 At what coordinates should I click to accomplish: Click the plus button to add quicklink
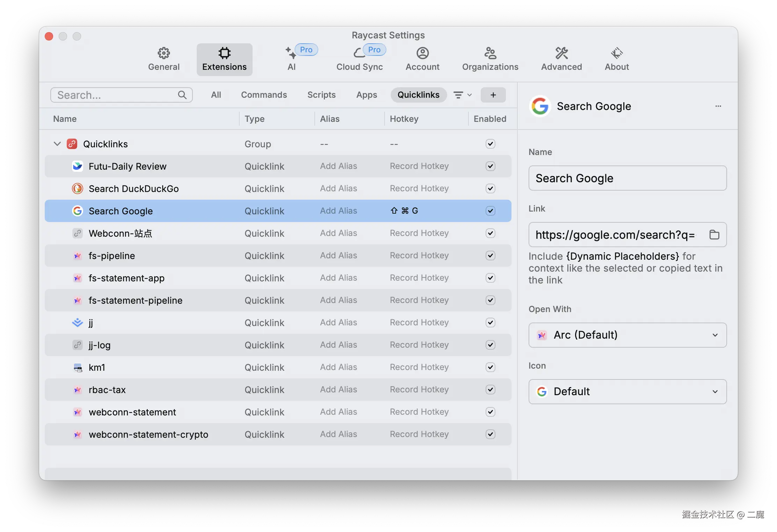point(493,95)
